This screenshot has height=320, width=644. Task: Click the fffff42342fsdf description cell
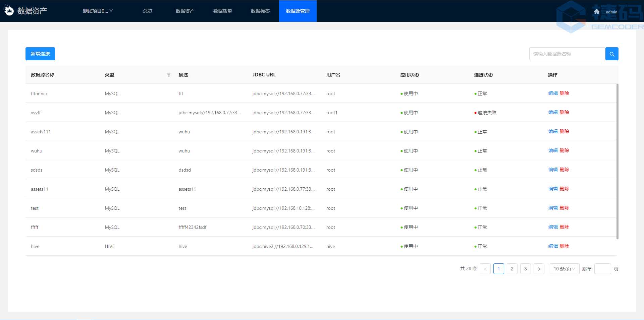[x=193, y=227]
